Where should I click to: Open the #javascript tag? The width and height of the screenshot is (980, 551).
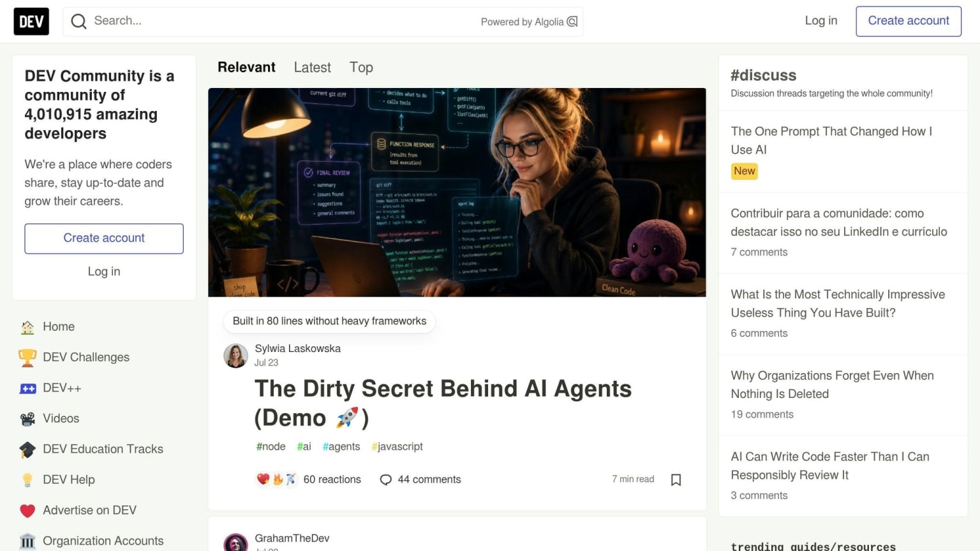[x=397, y=446]
